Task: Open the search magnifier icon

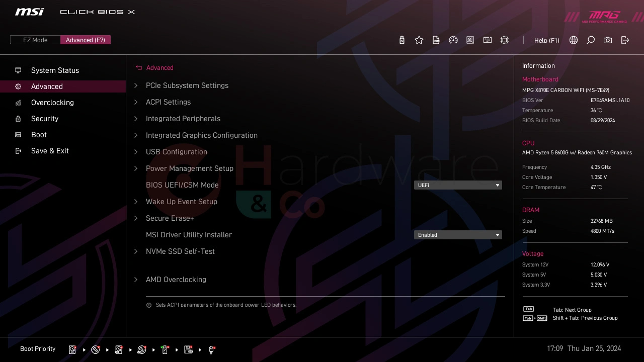Action: 591,40
